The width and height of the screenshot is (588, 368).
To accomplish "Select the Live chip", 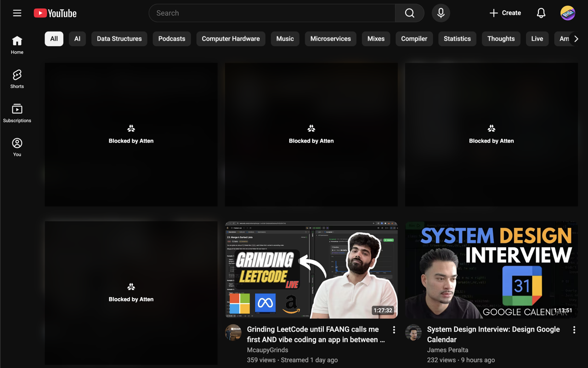I will (537, 39).
